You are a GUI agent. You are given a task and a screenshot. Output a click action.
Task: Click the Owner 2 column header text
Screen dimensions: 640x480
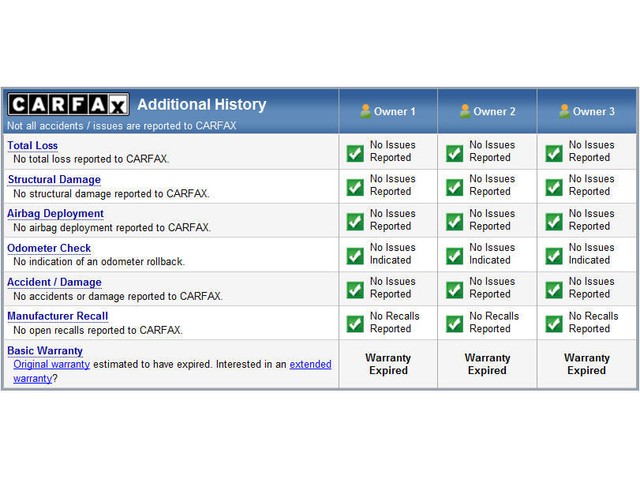pos(494,111)
